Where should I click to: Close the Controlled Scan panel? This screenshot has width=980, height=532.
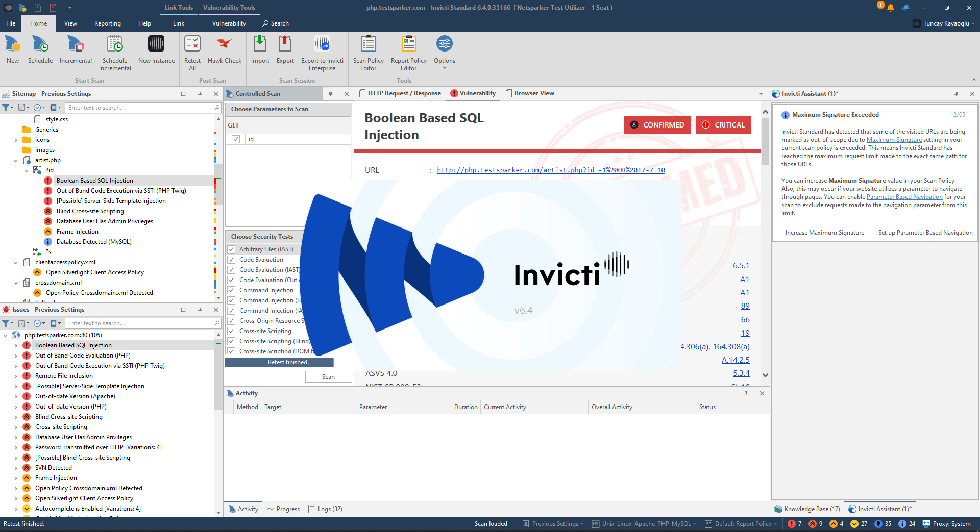coord(347,94)
